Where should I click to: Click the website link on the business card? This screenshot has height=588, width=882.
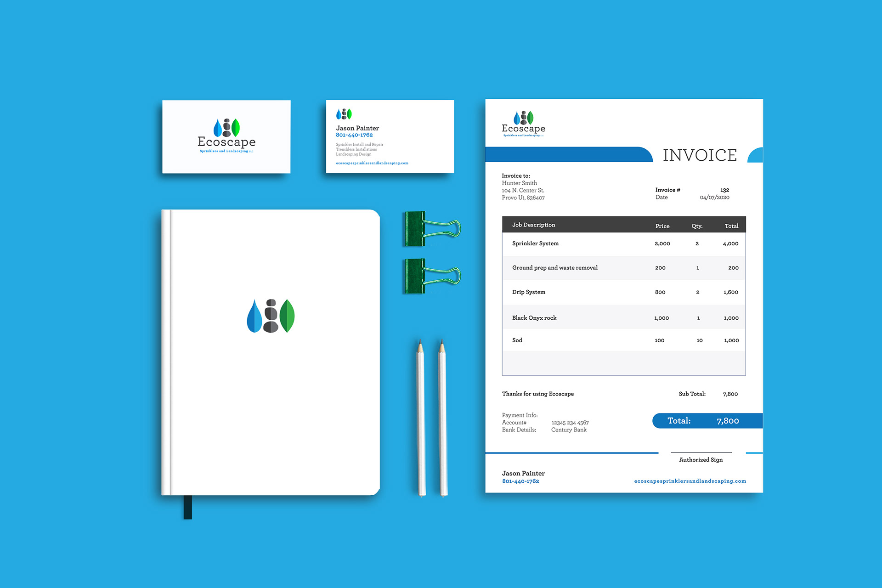click(x=372, y=163)
